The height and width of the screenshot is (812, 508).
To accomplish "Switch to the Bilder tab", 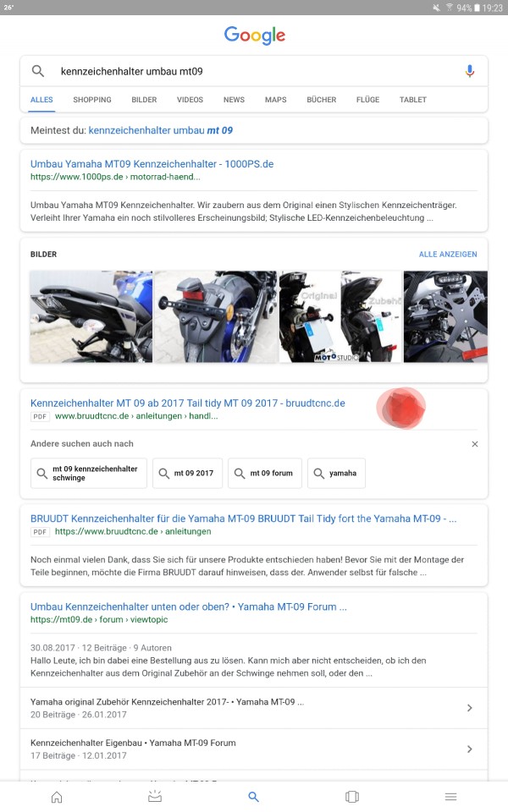I will [x=144, y=100].
